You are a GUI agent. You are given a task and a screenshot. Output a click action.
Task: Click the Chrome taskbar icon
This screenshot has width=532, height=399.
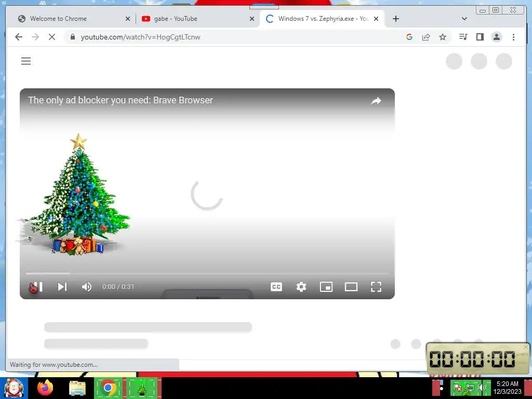(108, 388)
